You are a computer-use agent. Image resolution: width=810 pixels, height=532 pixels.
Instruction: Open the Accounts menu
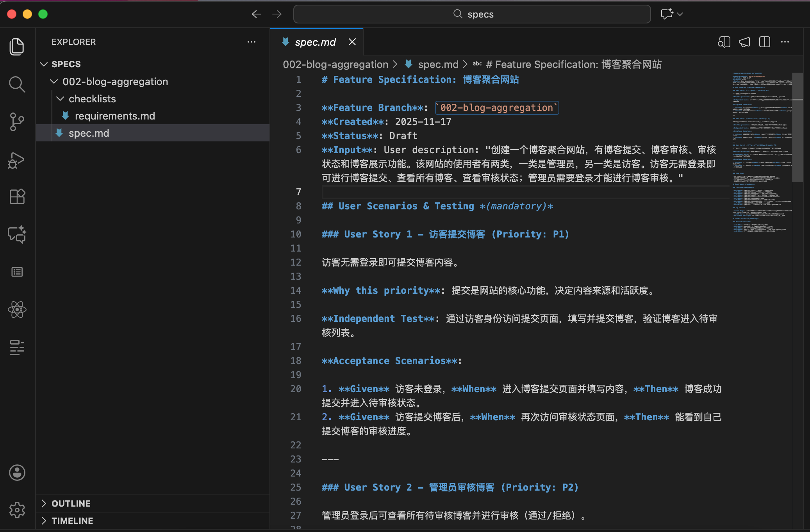(x=17, y=473)
